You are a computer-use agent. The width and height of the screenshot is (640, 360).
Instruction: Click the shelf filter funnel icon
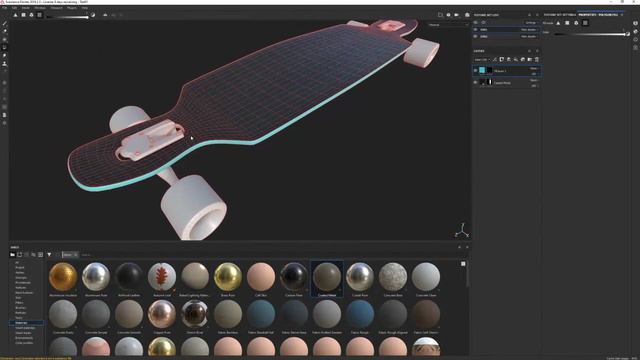coord(49,255)
